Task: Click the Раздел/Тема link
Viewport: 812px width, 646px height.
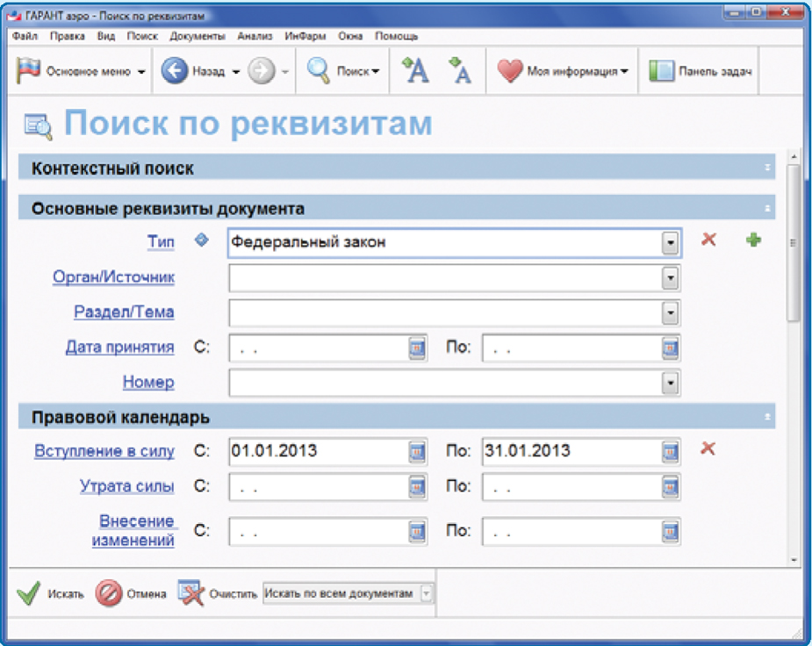Action: 123,312
